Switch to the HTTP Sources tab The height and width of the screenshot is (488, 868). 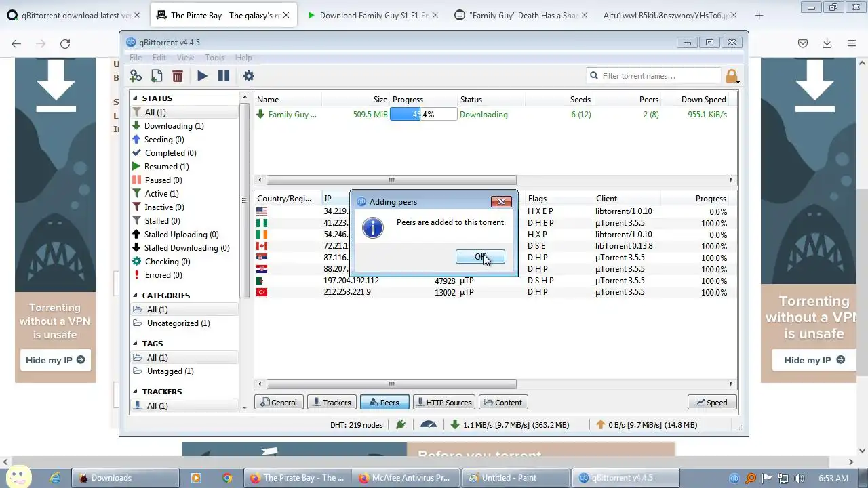pos(443,403)
